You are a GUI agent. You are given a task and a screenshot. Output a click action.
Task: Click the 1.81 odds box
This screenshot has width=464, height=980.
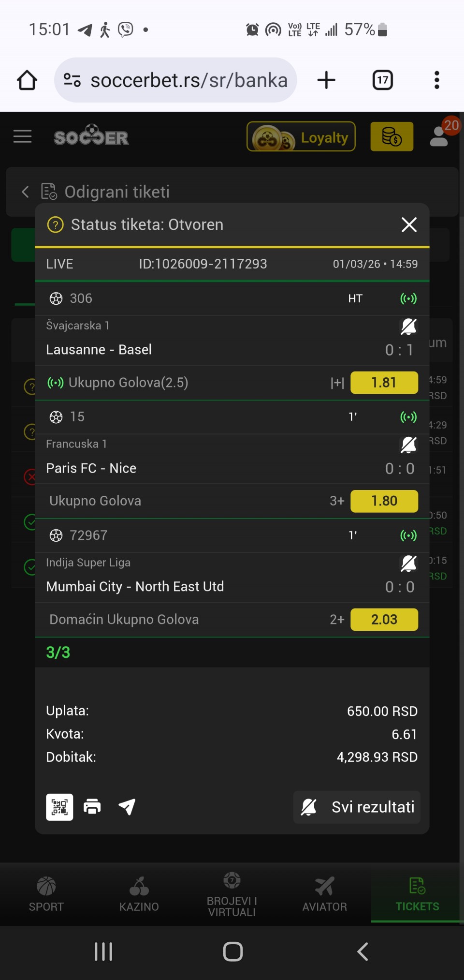pos(384,383)
